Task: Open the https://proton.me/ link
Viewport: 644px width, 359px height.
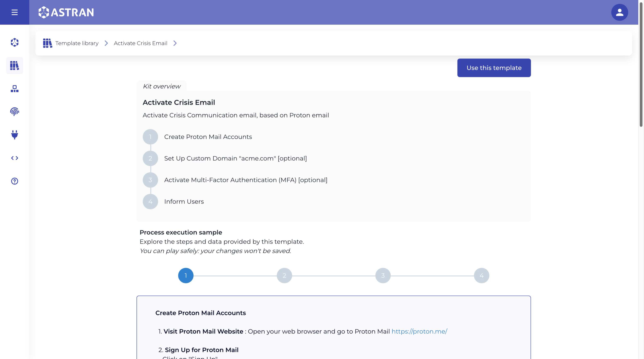Action: tap(419, 331)
